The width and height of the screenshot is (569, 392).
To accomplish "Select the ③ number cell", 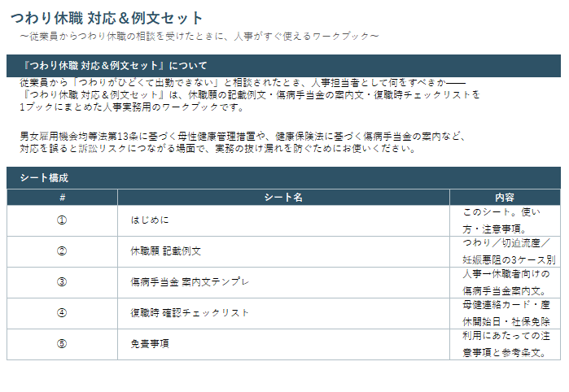I will 62,282.
